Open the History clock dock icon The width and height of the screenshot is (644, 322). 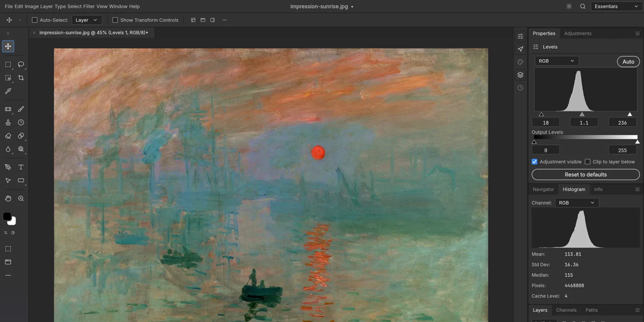(x=520, y=87)
